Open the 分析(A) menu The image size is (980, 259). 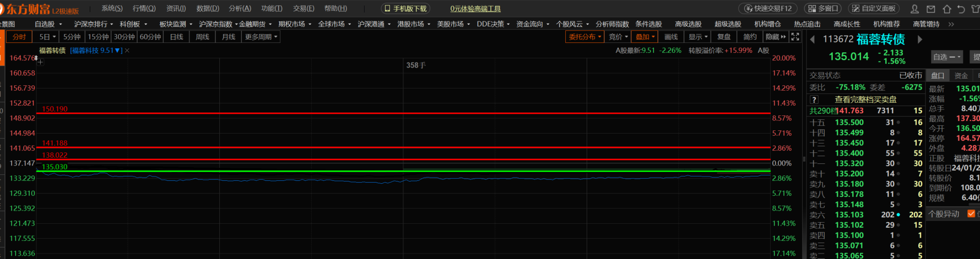point(240,9)
